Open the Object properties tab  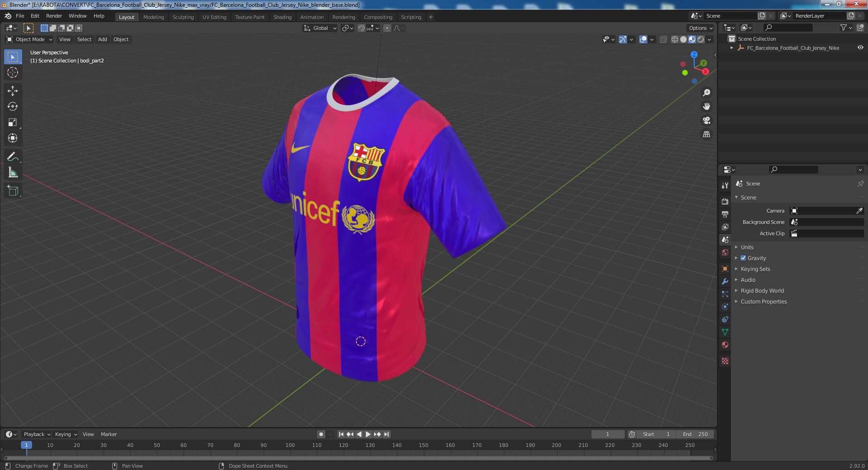click(x=725, y=269)
